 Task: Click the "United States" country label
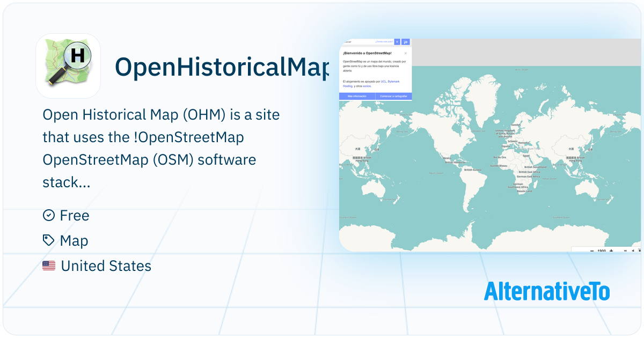pyautogui.click(x=106, y=266)
